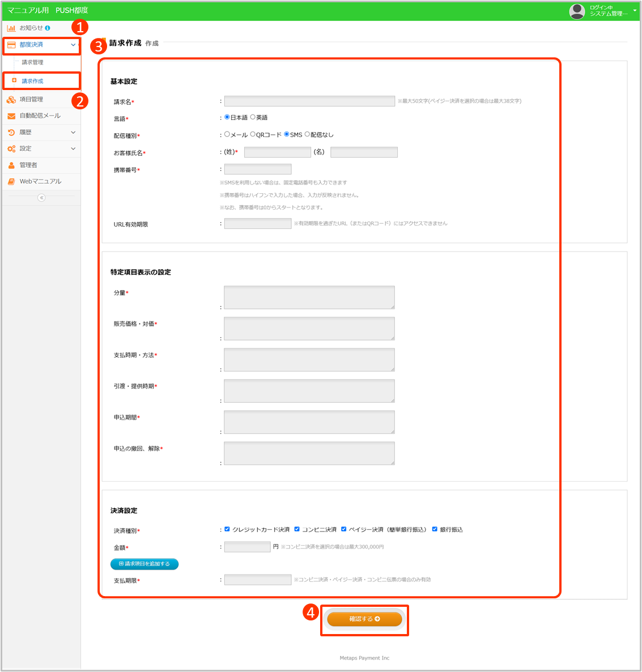The width and height of the screenshot is (642, 672).
Task: Click the Webマニュアル book icon
Action: click(x=11, y=182)
